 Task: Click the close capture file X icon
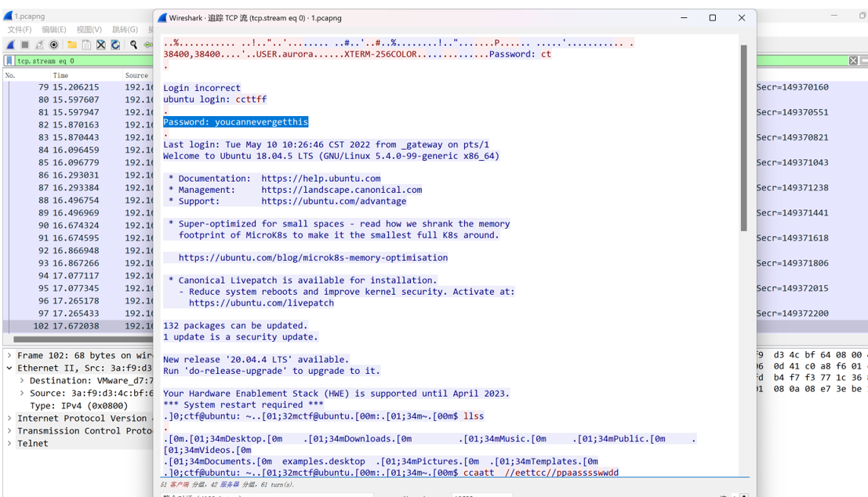(100, 45)
